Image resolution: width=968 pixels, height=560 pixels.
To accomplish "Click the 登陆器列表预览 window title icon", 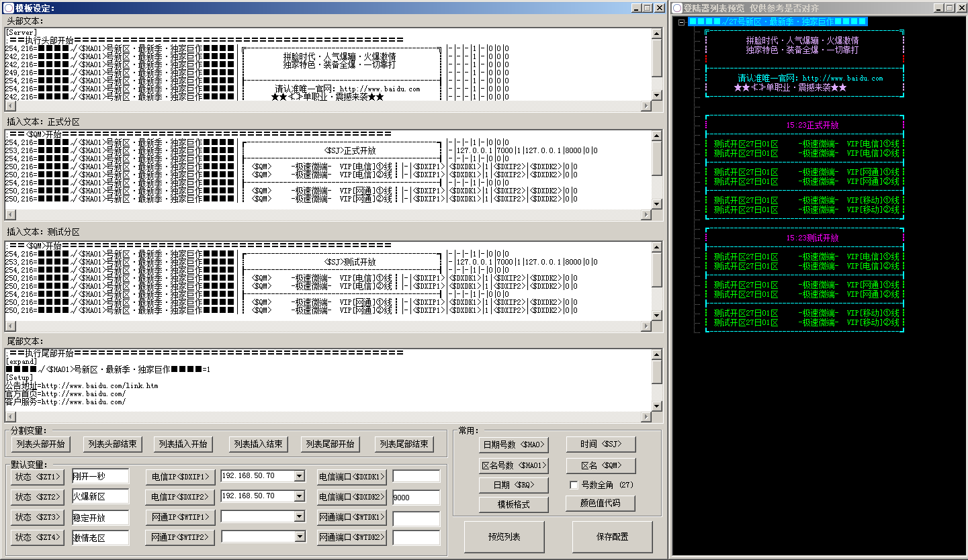I will click(x=678, y=8).
